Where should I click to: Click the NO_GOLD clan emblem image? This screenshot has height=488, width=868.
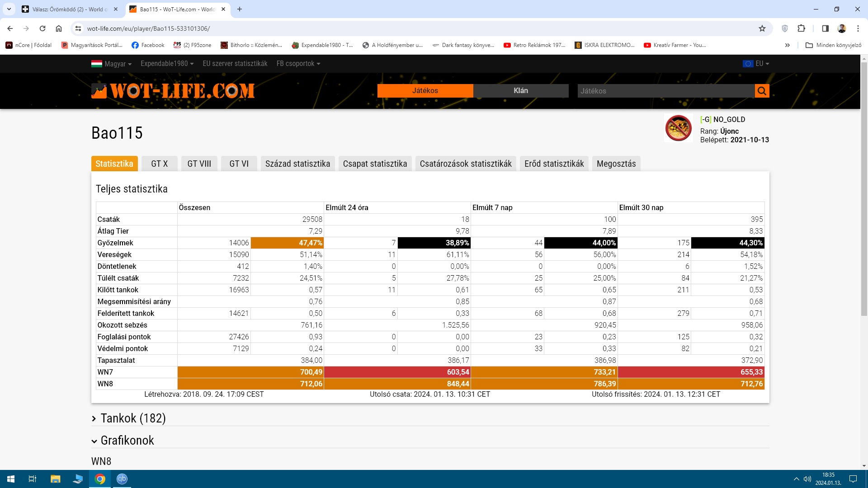click(678, 128)
